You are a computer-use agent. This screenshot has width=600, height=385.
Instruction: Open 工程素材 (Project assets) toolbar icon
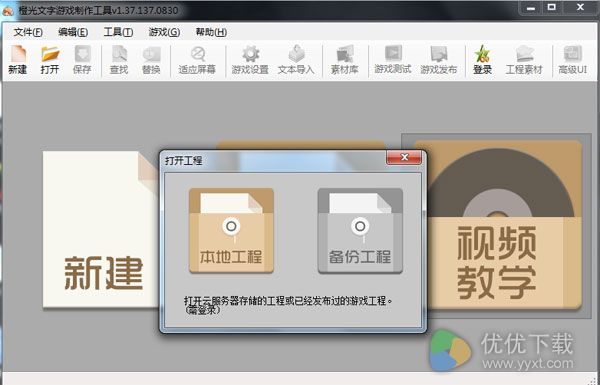coord(524,59)
